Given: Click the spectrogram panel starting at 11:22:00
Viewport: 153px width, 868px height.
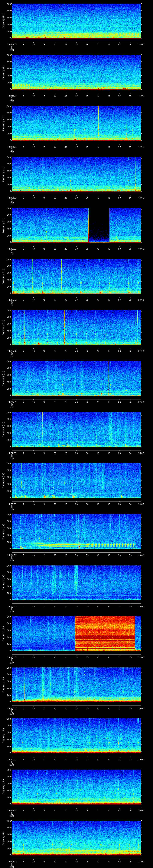Looking at the screenshot, I should (x=77, y=429).
